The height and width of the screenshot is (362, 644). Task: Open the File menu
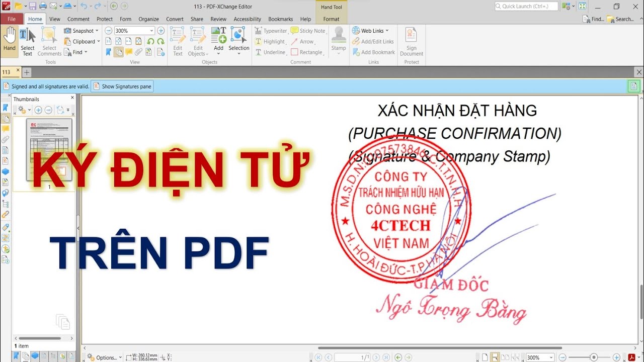12,19
